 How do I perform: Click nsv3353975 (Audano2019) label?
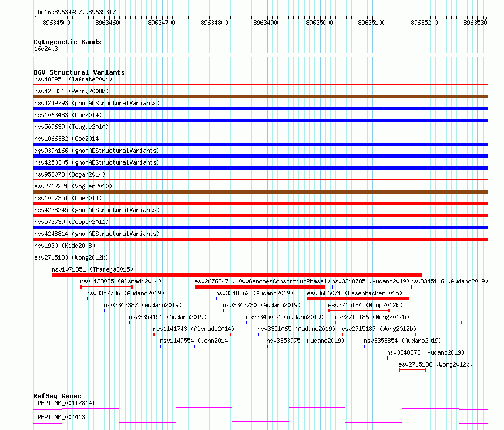click(x=305, y=341)
